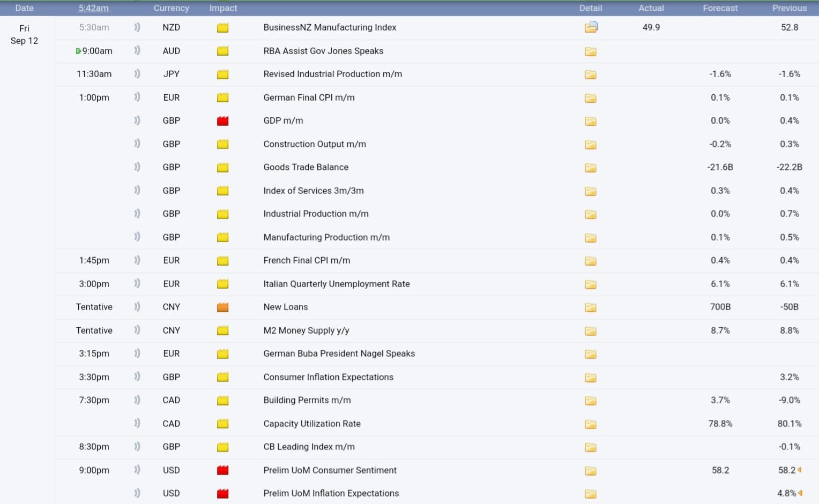Click the Impact column header
This screenshot has width=819, height=504.
[x=223, y=8]
